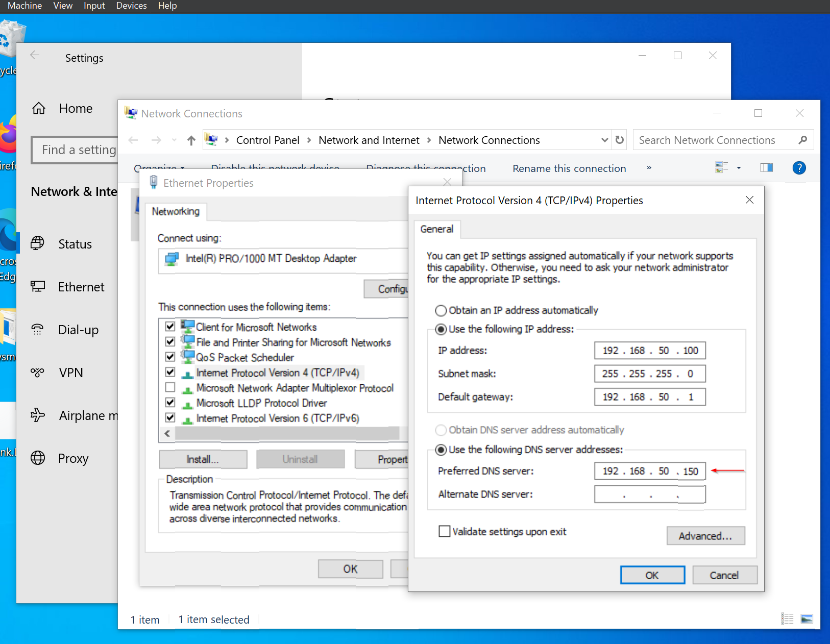Uncheck Internet Protocol Version 6 checkbox
This screenshot has width=830, height=644.
[170, 417]
